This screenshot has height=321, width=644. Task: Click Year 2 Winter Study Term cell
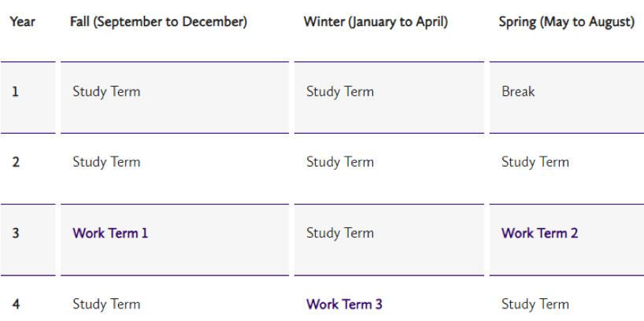(x=340, y=162)
